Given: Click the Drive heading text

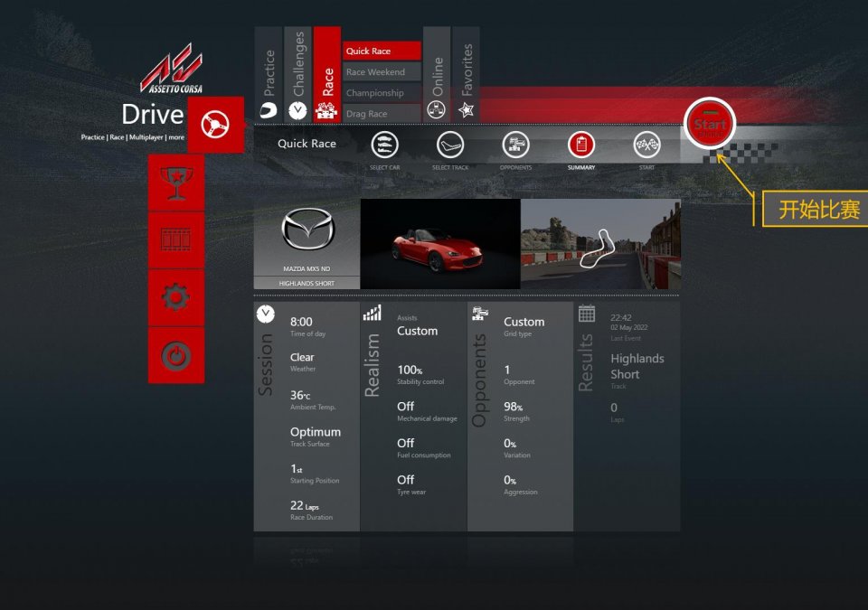Looking at the screenshot, I should coord(152,115).
